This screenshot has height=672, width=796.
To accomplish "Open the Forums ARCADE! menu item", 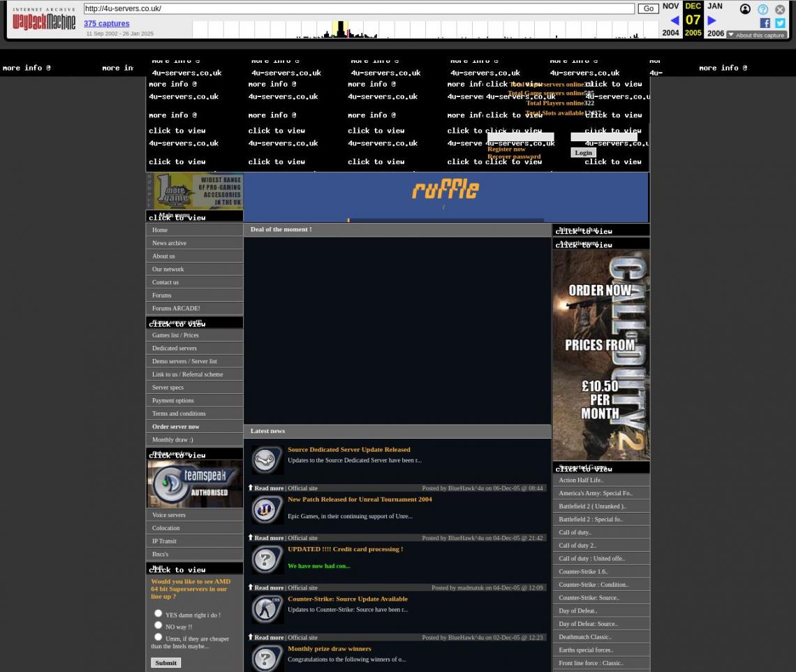I will [x=194, y=309].
